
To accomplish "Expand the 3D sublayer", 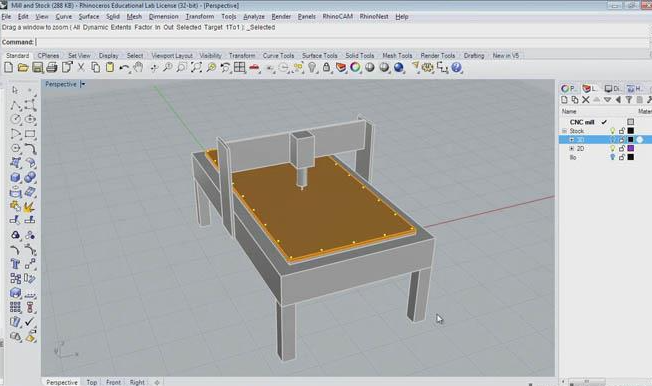I will coord(572,140).
